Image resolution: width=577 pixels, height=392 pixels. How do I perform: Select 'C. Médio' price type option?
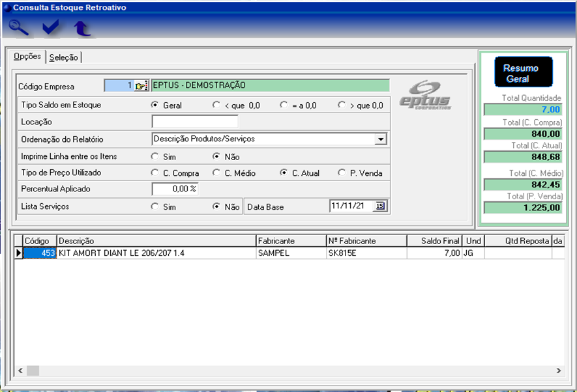[x=216, y=173]
